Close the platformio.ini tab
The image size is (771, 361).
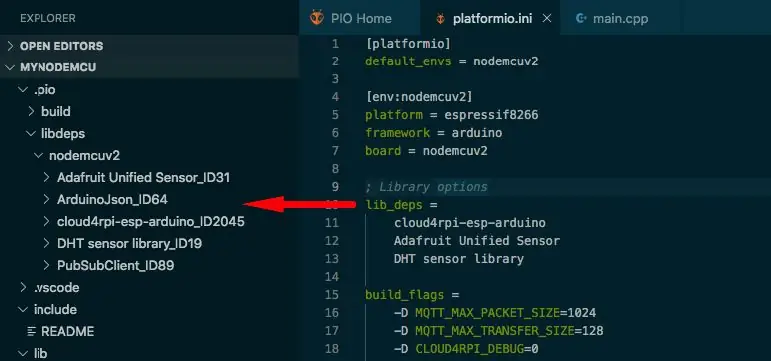point(547,19)
